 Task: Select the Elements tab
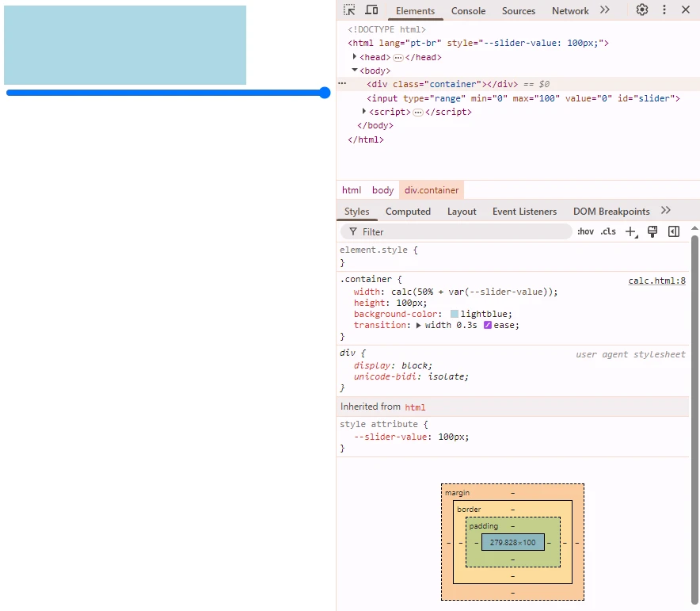point(415,11)
